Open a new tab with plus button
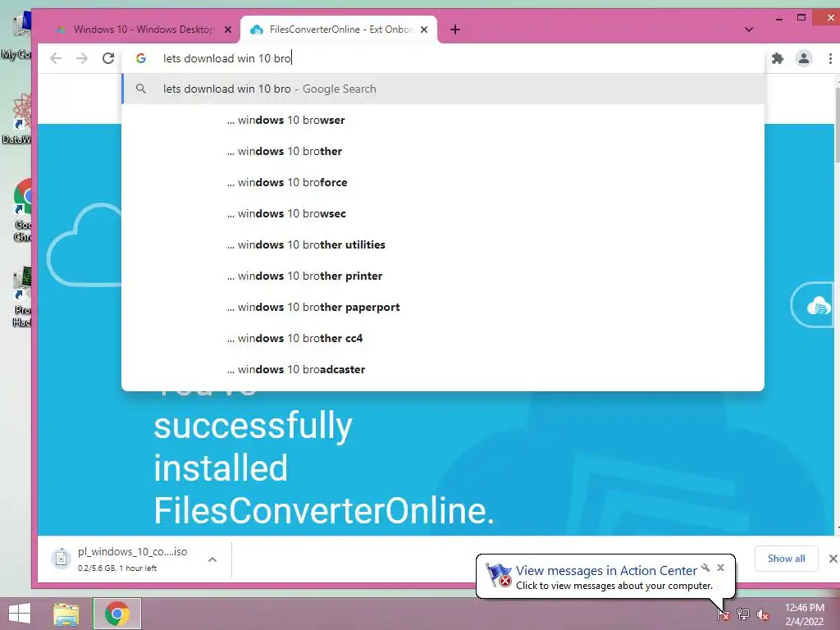 [x=455, y=30]
